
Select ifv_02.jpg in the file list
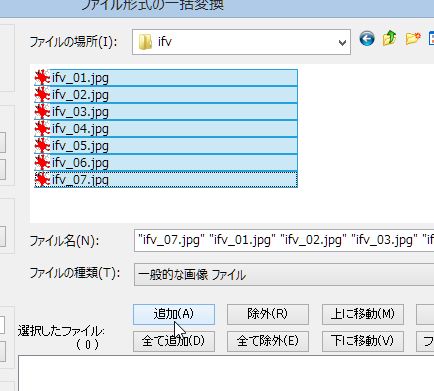pyautogui.click(x=166, y=95)
